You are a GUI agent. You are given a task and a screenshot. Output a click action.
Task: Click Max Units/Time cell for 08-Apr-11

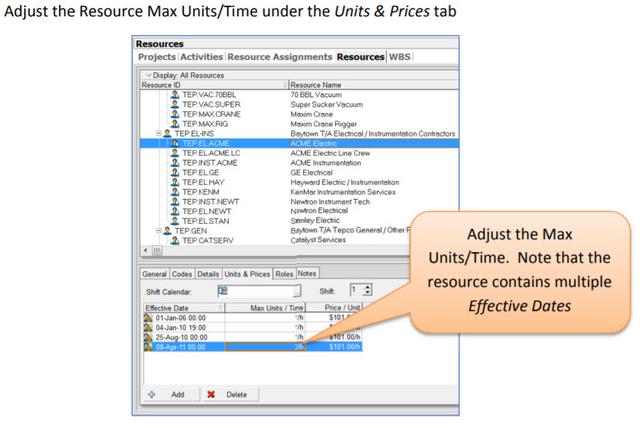pos(265,347)
